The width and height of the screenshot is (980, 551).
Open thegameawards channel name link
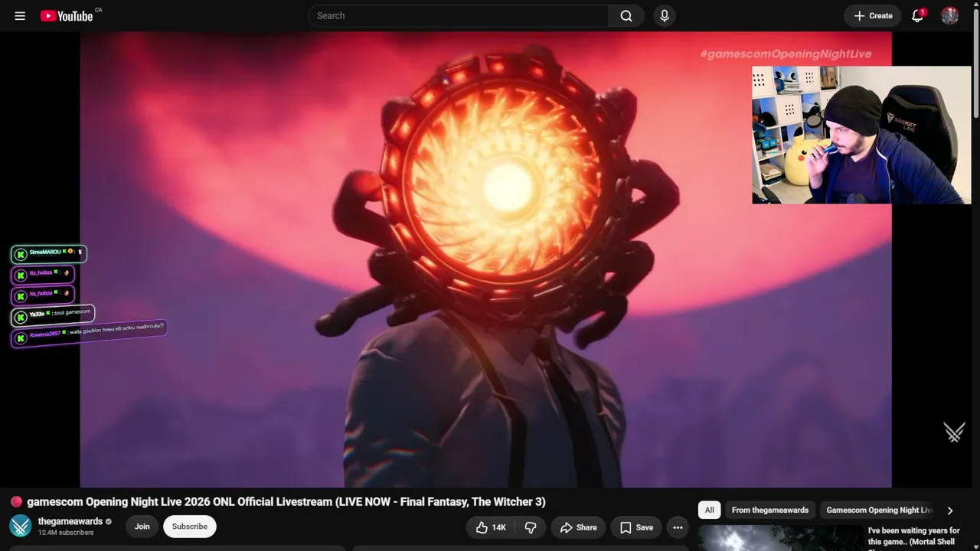pyautogui.click(x=70, y=521)
